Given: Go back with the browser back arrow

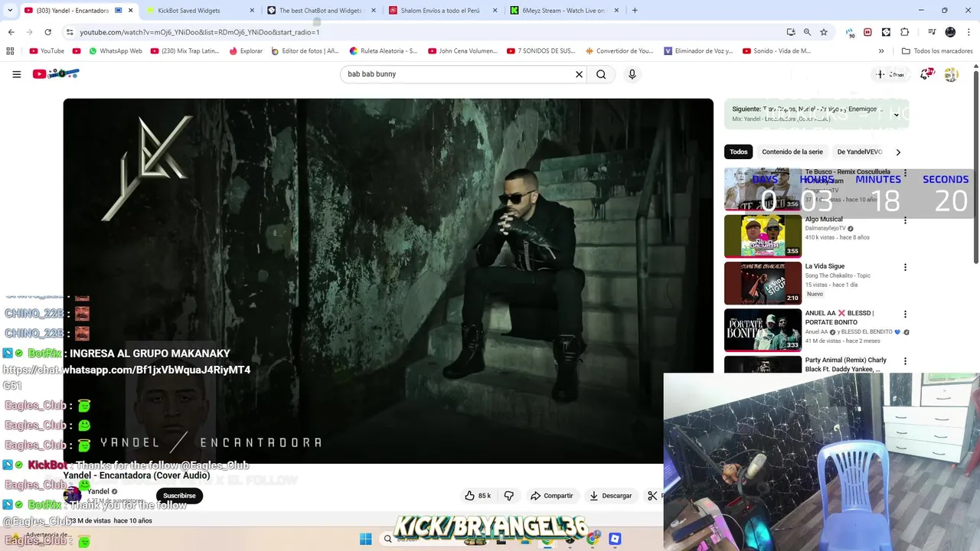Looking at the screenshot, I should click(11, 32).
